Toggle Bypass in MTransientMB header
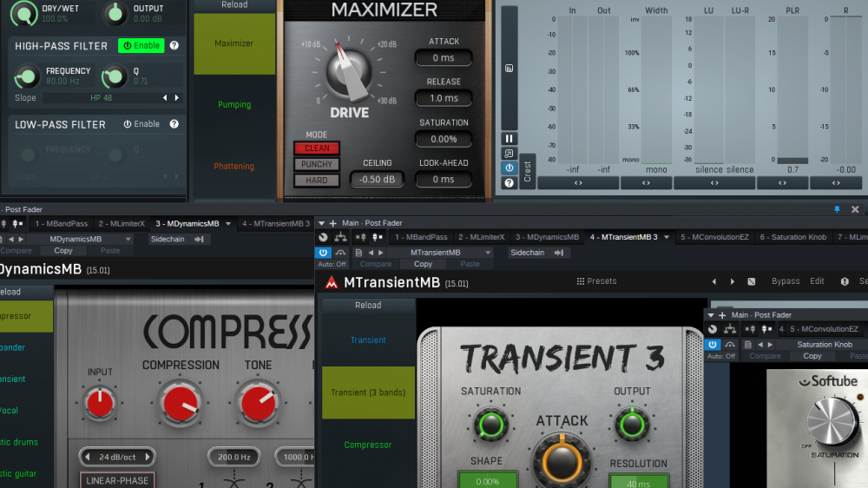The height and width of the screenshot is (488, 868). (786, 281)
